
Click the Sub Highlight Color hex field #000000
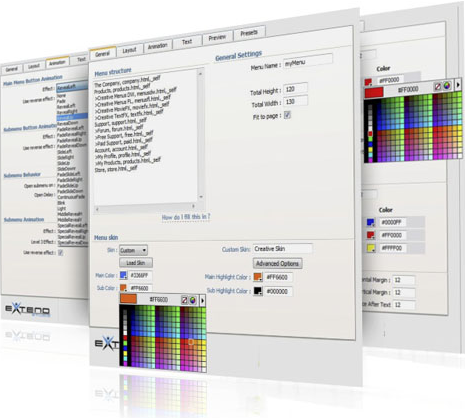[x=279, y=291]
